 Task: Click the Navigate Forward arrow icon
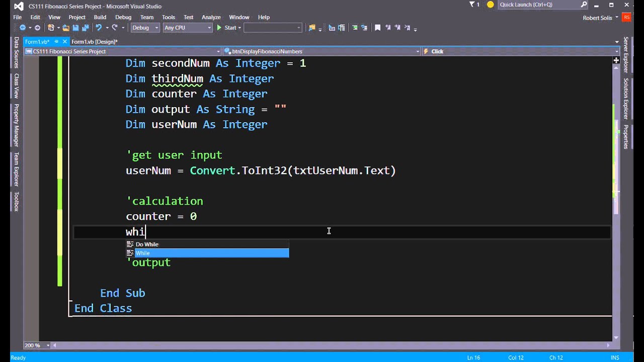[37, 28]
